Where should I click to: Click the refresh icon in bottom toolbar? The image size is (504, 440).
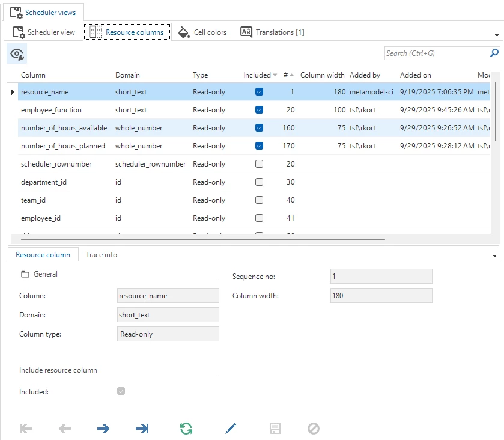tap(186, 429)
